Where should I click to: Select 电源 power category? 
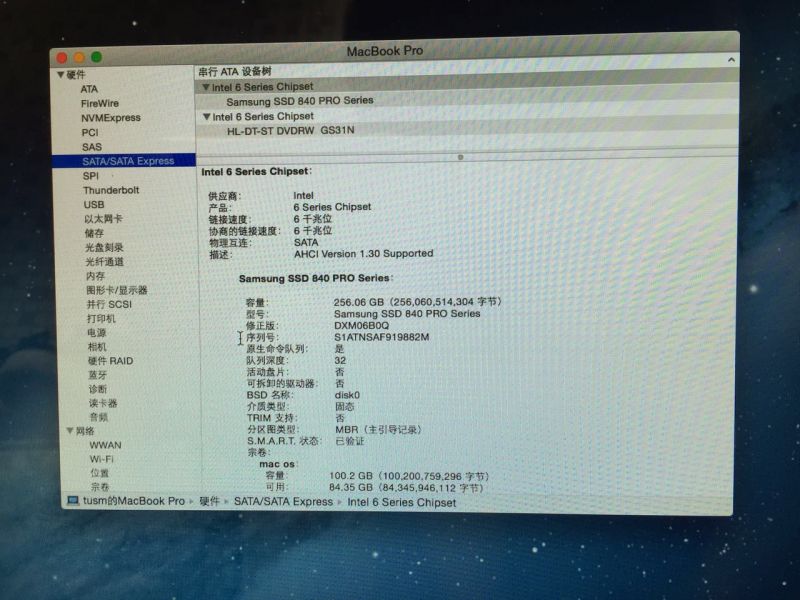(x=97, y=333)
